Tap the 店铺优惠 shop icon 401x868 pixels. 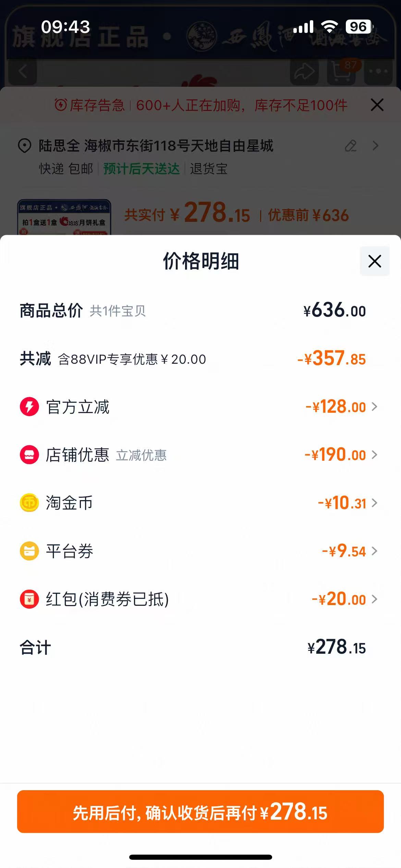[29, 455]
